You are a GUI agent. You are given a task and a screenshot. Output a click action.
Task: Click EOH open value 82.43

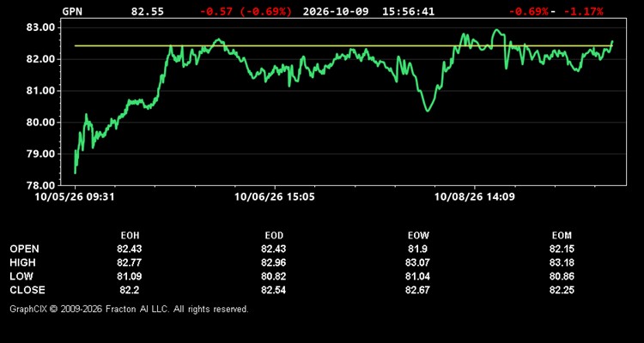[x=130, y=249]
